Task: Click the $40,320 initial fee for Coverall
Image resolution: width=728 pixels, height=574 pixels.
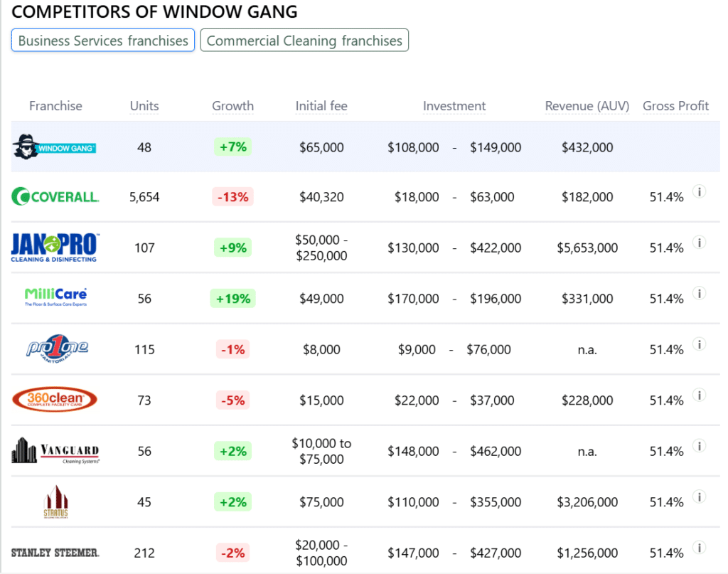Action: (x=321, y=197)
